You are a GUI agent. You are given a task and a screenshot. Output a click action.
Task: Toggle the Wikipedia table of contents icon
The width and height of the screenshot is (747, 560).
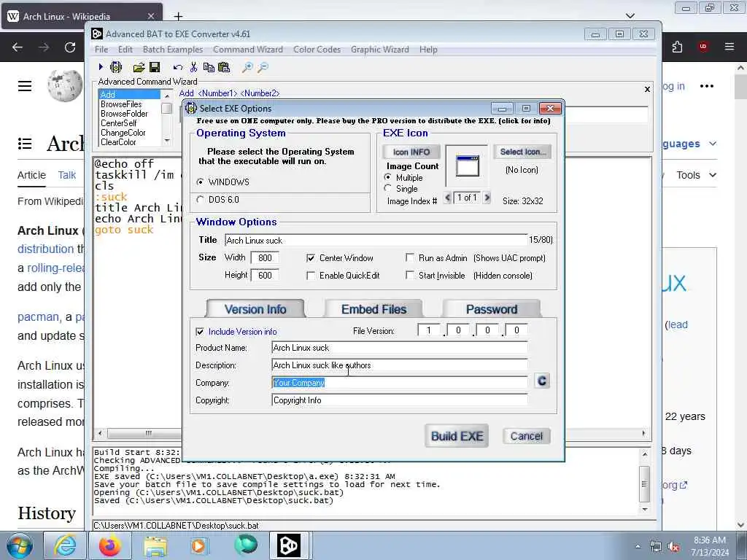click(25, 144)
